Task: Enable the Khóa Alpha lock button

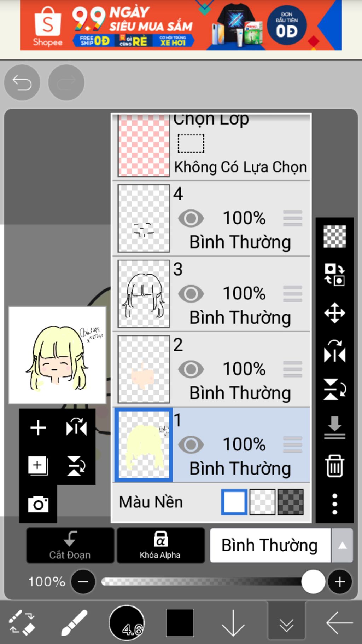Action: (160, 545)
